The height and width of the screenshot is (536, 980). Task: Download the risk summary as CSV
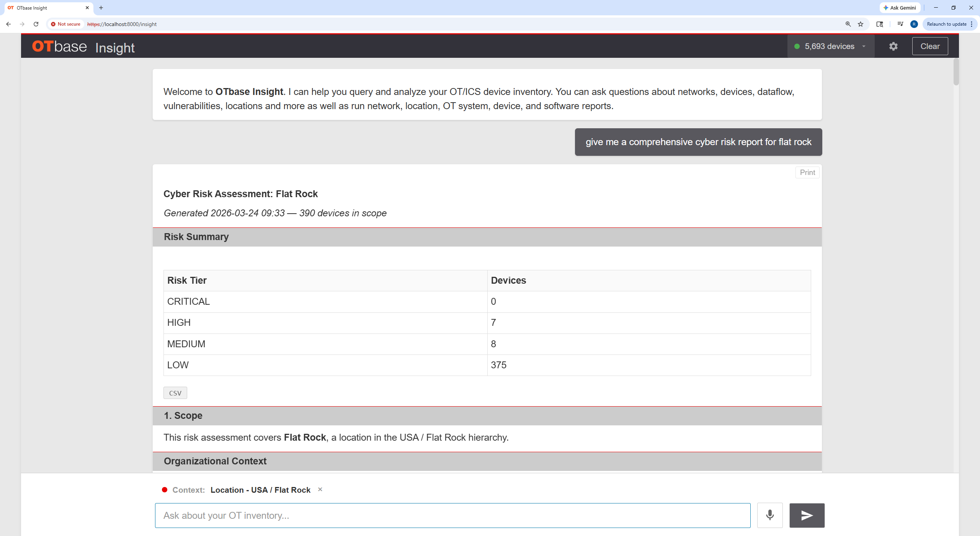tap(175, 393)
